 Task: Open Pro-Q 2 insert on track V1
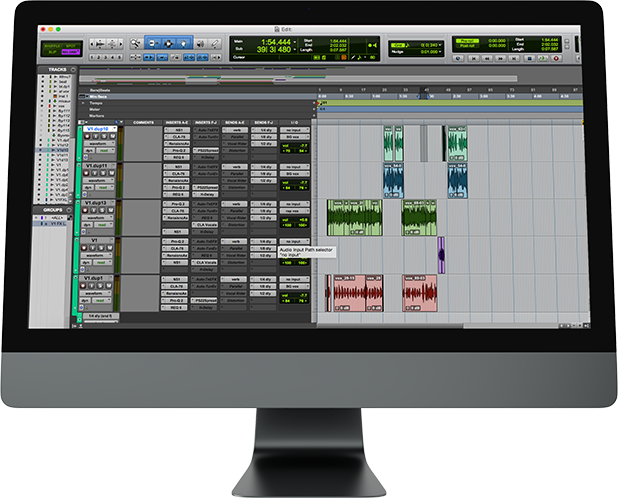pos(175,241)
